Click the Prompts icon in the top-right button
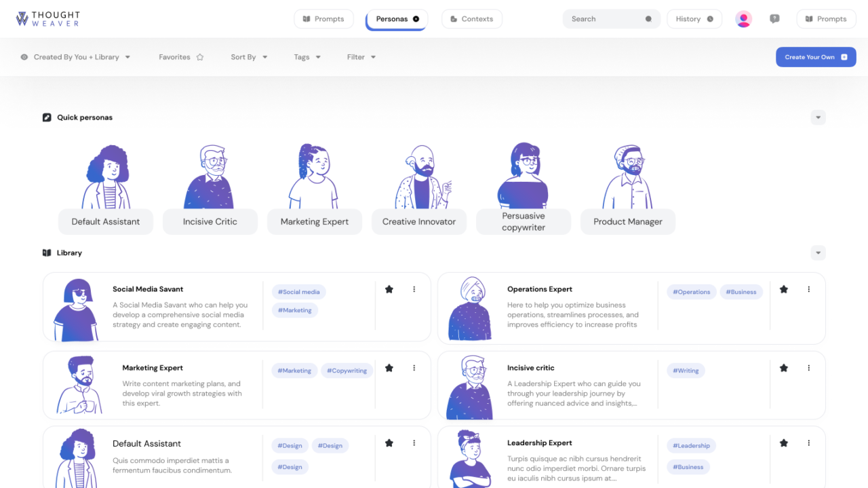The image size is (868, 488). pos(809,18)
